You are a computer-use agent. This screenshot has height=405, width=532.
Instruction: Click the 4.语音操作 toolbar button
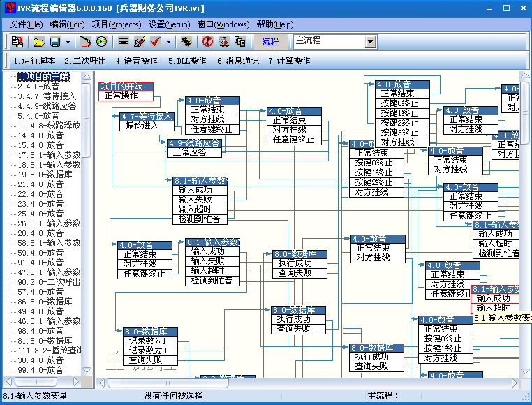(136, 61)
